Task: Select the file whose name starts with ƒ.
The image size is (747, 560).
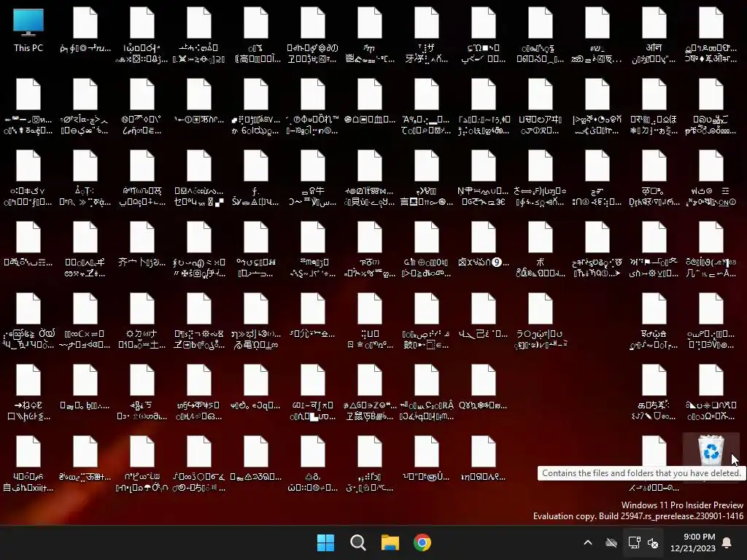Action: 256,179
